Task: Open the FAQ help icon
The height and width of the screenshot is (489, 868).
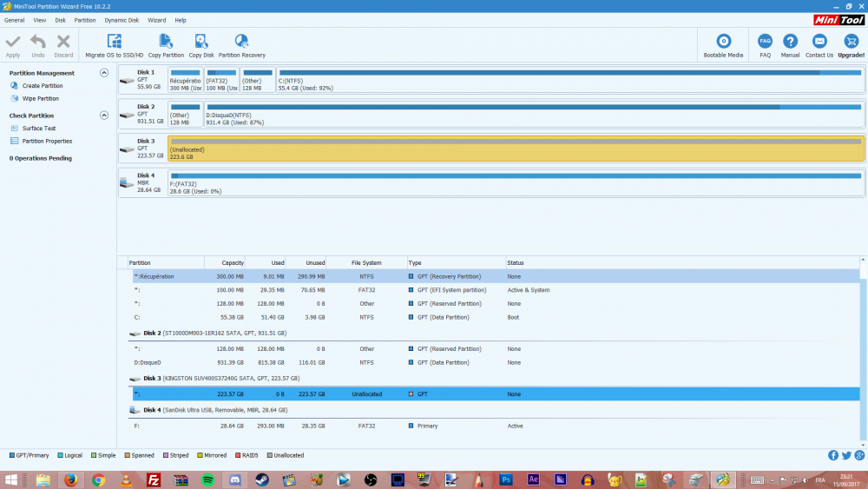Action: [x=765, y=42]
